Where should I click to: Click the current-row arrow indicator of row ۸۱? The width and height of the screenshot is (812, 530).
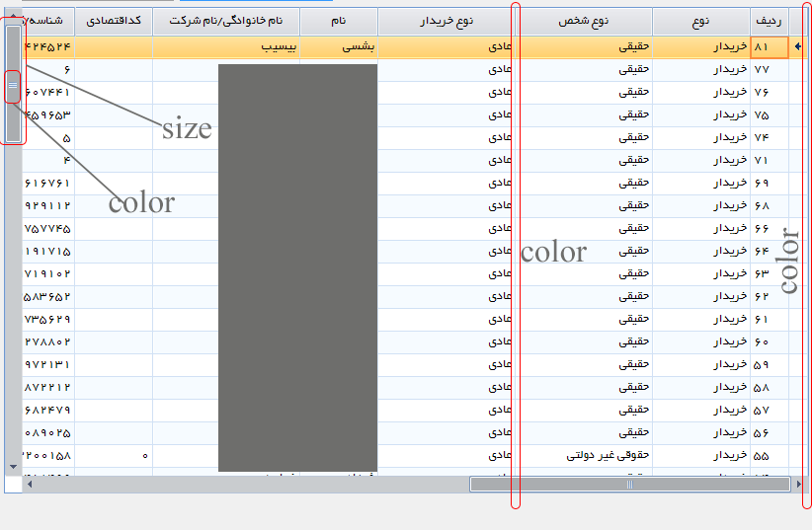[x=798, y=46]
